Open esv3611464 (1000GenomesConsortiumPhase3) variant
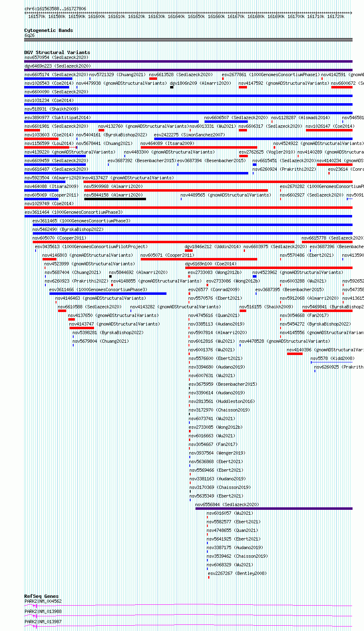This screenshot has height=631, width=364. tap(73, 212)
